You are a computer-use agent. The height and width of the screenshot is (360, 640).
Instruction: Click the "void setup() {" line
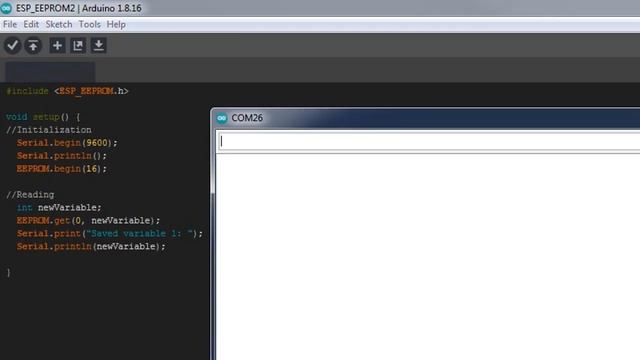(x=43, y=117)
